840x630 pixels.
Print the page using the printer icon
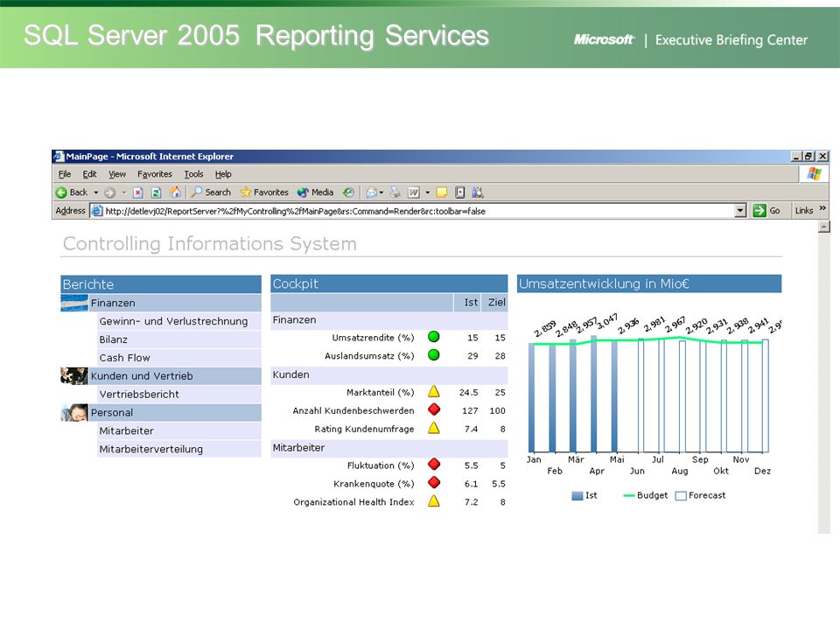395,192
